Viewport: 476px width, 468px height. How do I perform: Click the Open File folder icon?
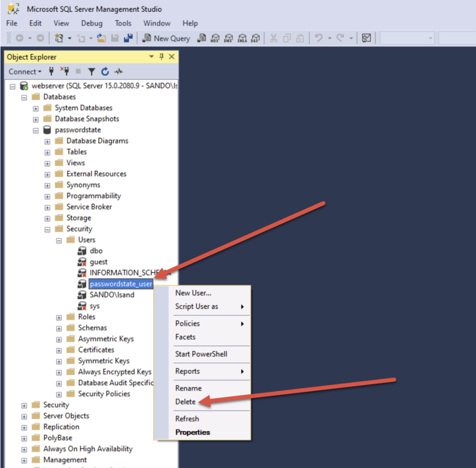(x=101, y=38)
